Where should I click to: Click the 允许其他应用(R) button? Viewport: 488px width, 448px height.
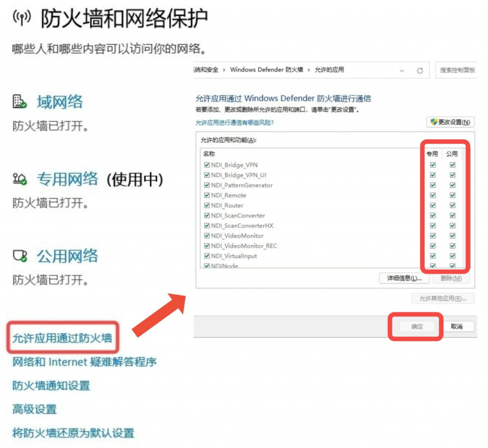click(x=443, y=298)
